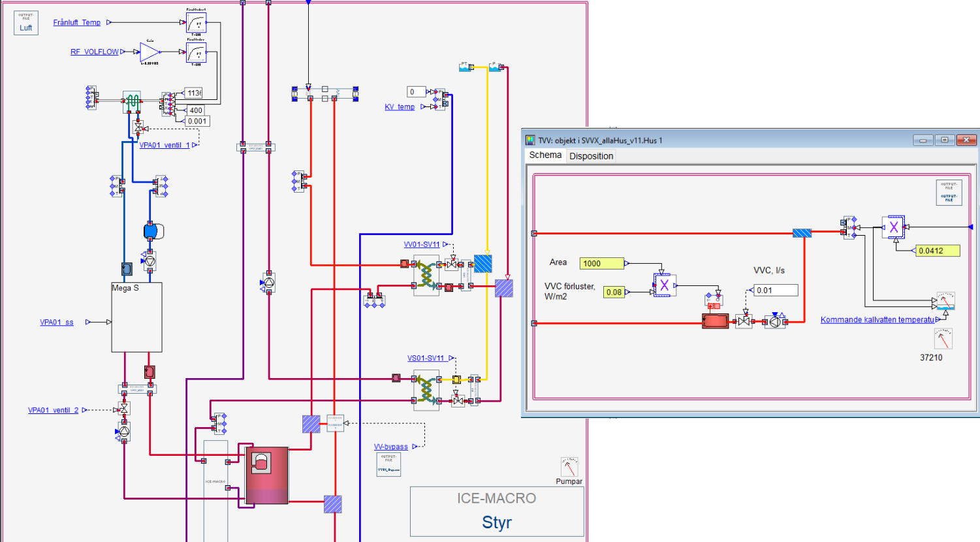Open the ICE-MACRO Styr block
This screenshot has height=542, width=980.
pos(497,511)
